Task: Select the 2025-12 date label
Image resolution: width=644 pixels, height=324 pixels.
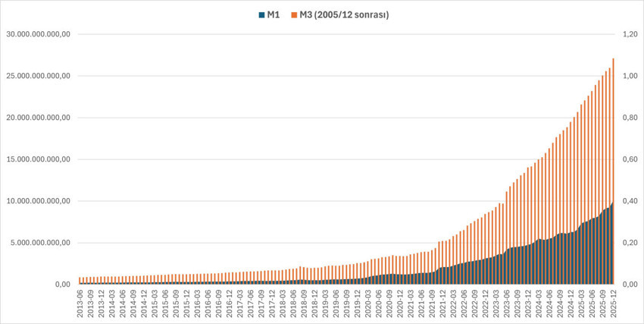Action: [614, 303]
